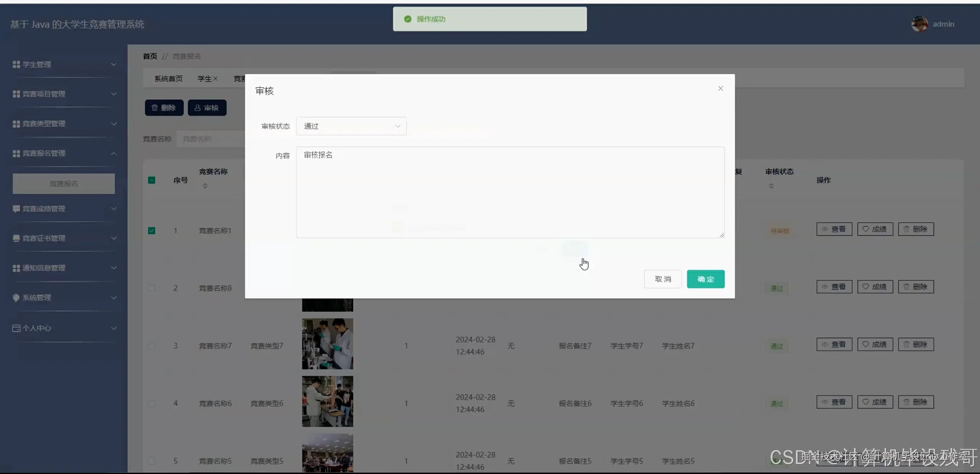Select the 竞赛报名 submenu item
This screenshot has width=980, height=474.
pos(64,184)
